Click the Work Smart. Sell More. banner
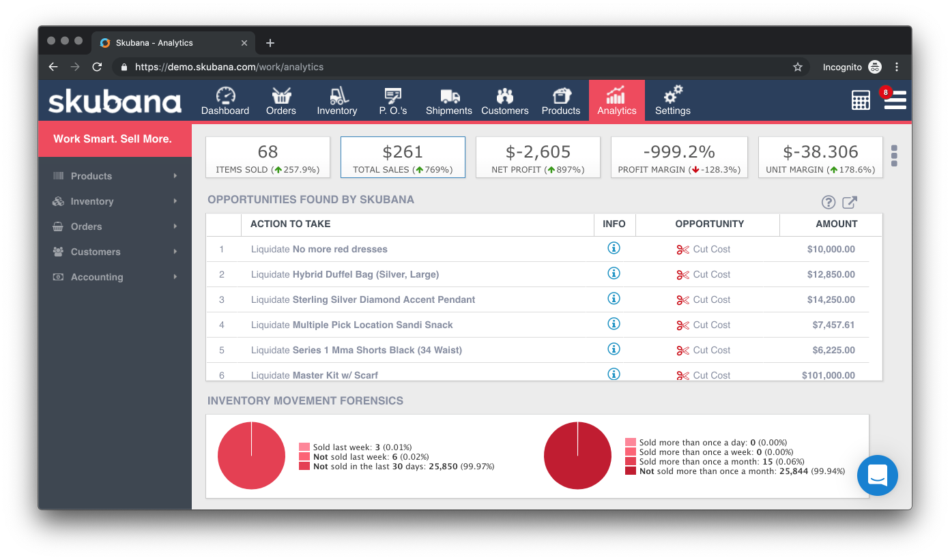The image size is (950, 560). [x=115, y=139]
